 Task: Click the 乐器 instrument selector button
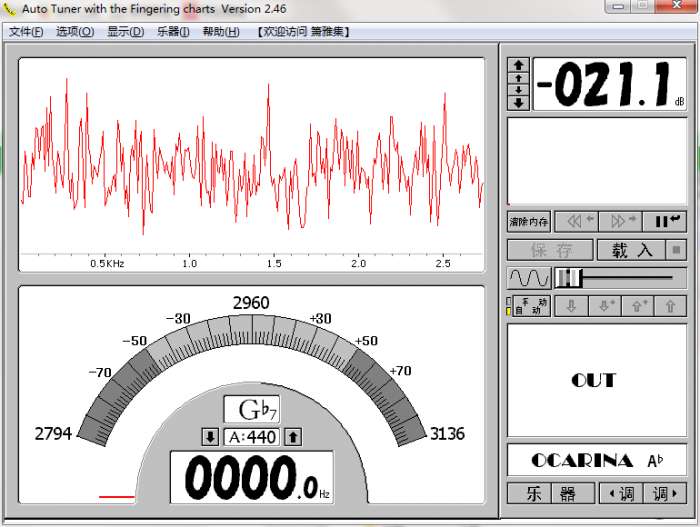coord(550,493)
